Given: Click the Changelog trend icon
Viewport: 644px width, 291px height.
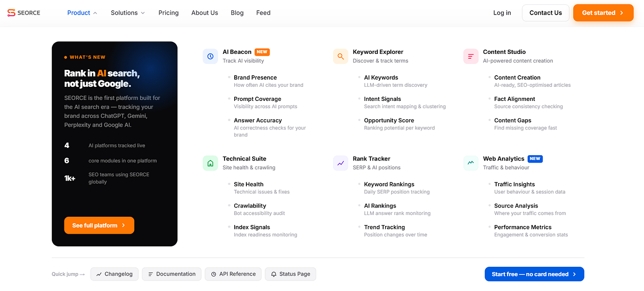Looking at the screenshot, I should coord(99,274).
